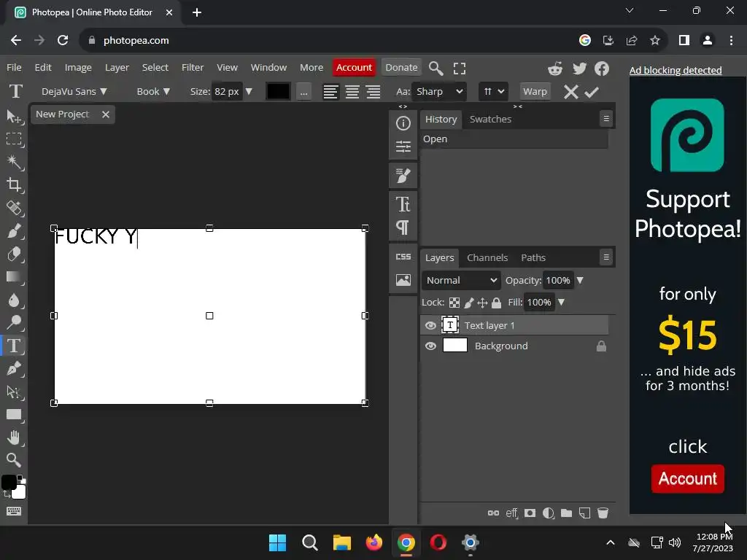Click the Donate button
Screen dimensions: 747x560
(x=401, y=68)
